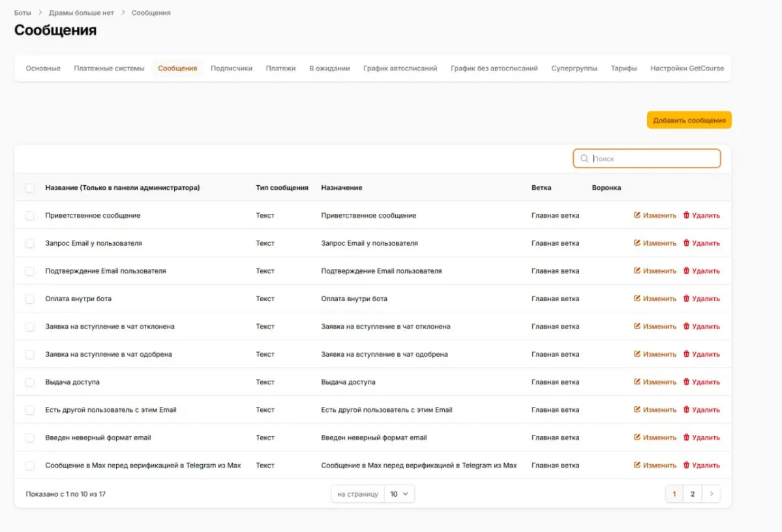Click the Назначение column header
782x532 pixels.
pyautogui.click(x=342, y=188)
